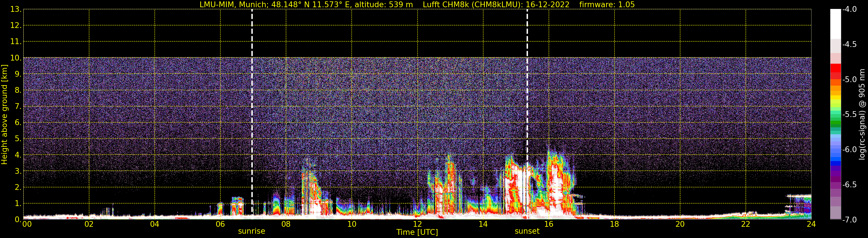Screen dimensions: 868x238
Task: Click the height axis tick label '12.'
Action: [x=16, y=26]
